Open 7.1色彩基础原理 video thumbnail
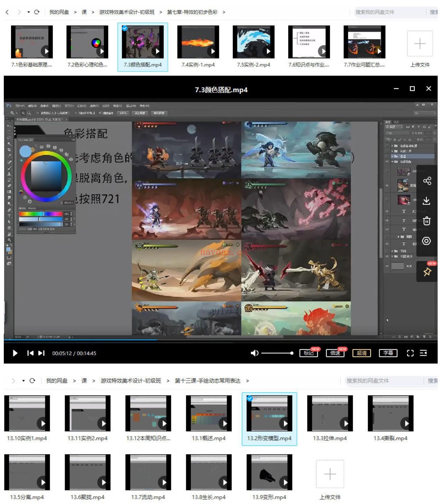Screen dimensions: 447x504 coord(32,42)
